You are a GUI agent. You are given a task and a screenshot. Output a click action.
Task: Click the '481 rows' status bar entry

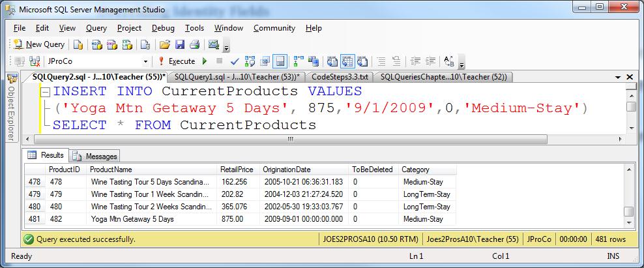(x=610, y=239)
